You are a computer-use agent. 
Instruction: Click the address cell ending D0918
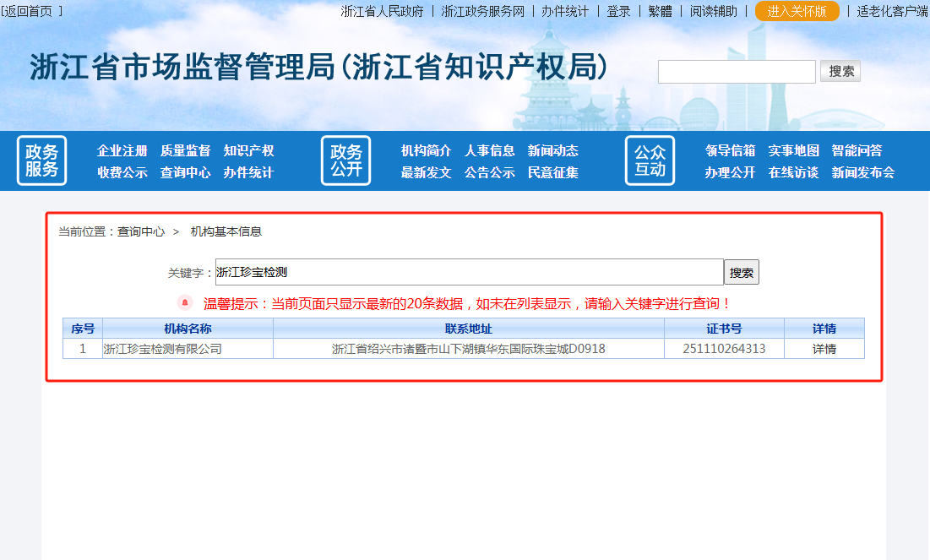click(x=469, y=349)
